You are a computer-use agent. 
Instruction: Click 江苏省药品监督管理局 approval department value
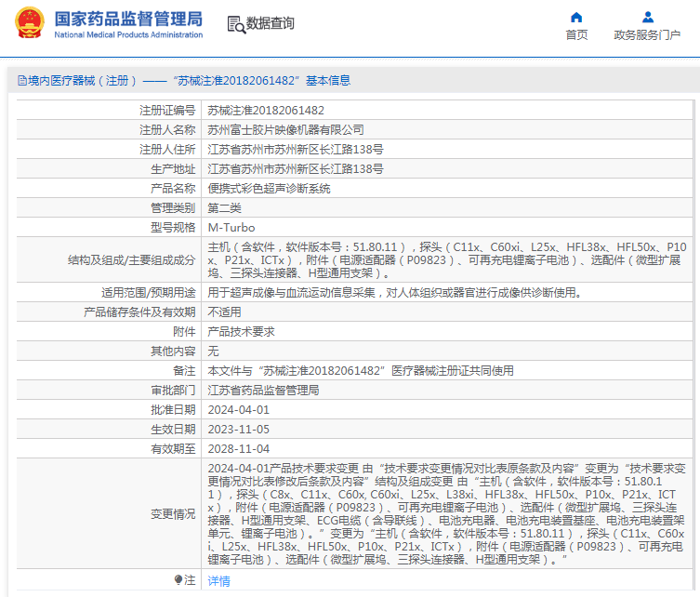[262, 390]
